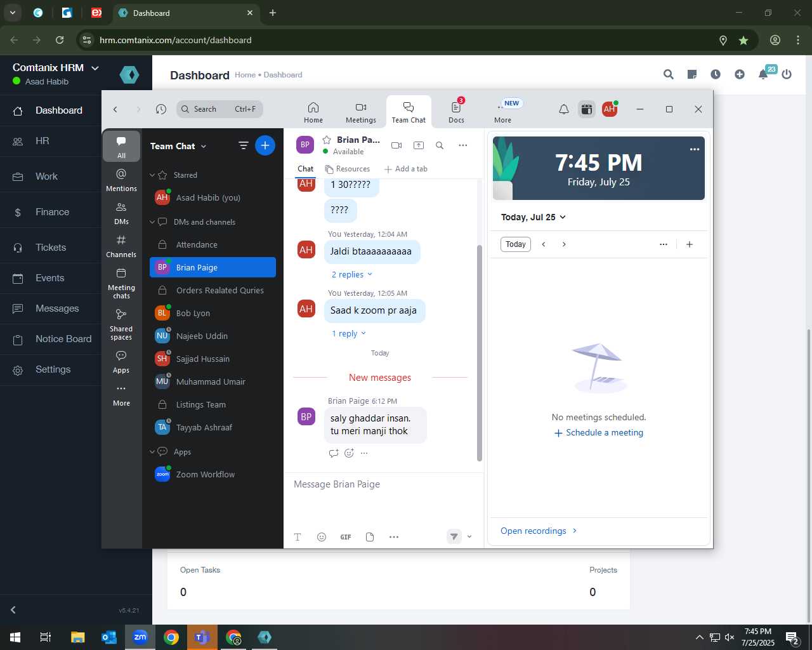This screenshot has width=812, height=650.
Task: Star the Brian Paige conversation
Action: point(327,140)
